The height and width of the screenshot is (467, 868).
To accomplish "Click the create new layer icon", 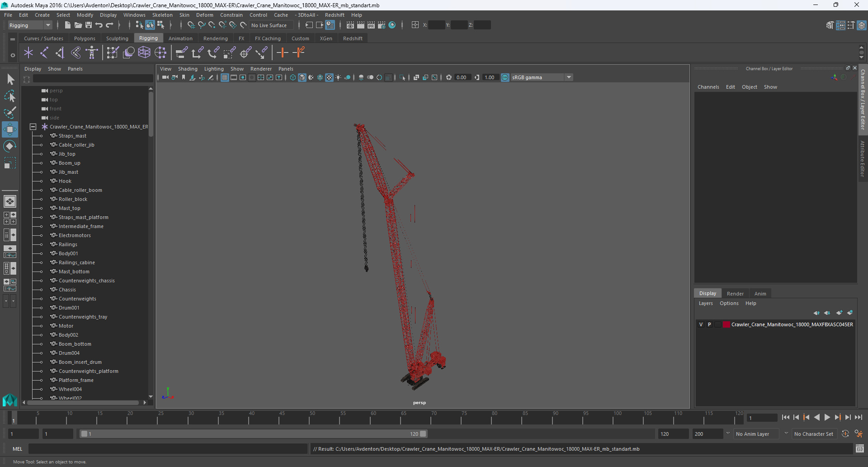I will [x=839, y=313].
